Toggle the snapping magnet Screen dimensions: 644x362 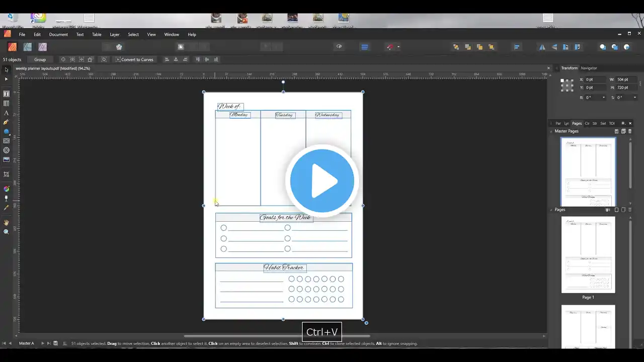pos(390,47)
